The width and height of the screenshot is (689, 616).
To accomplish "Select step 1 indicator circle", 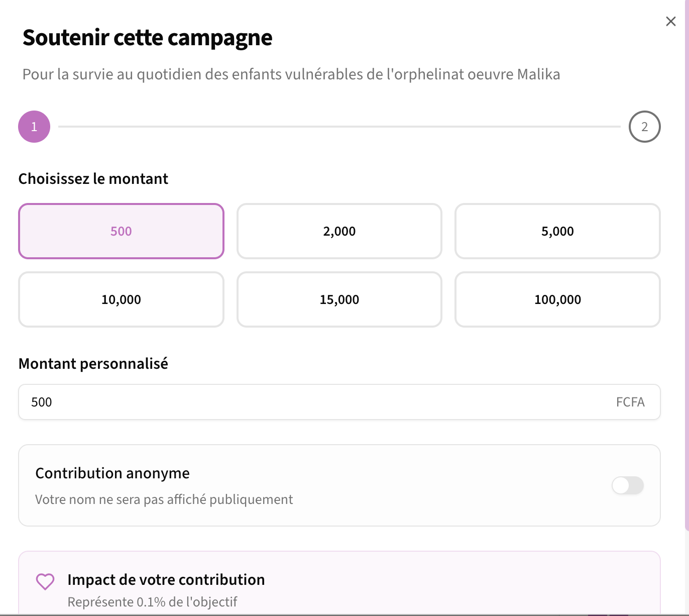I will (34, 127).
